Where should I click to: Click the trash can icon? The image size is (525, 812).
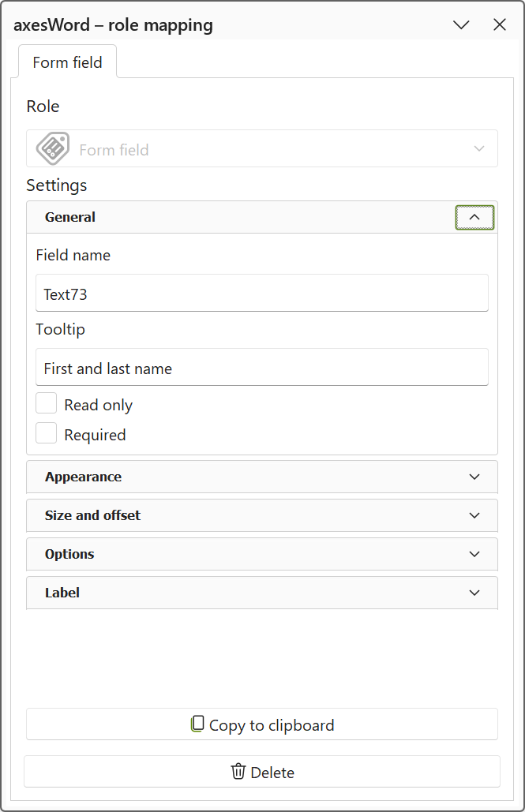[238, 771]
